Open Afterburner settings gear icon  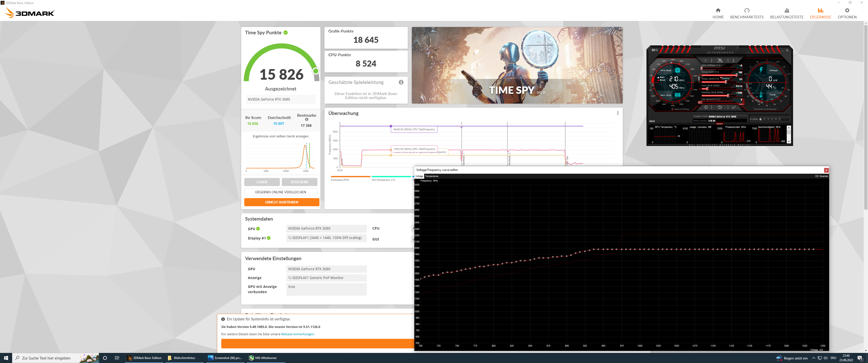click(706, 107)
